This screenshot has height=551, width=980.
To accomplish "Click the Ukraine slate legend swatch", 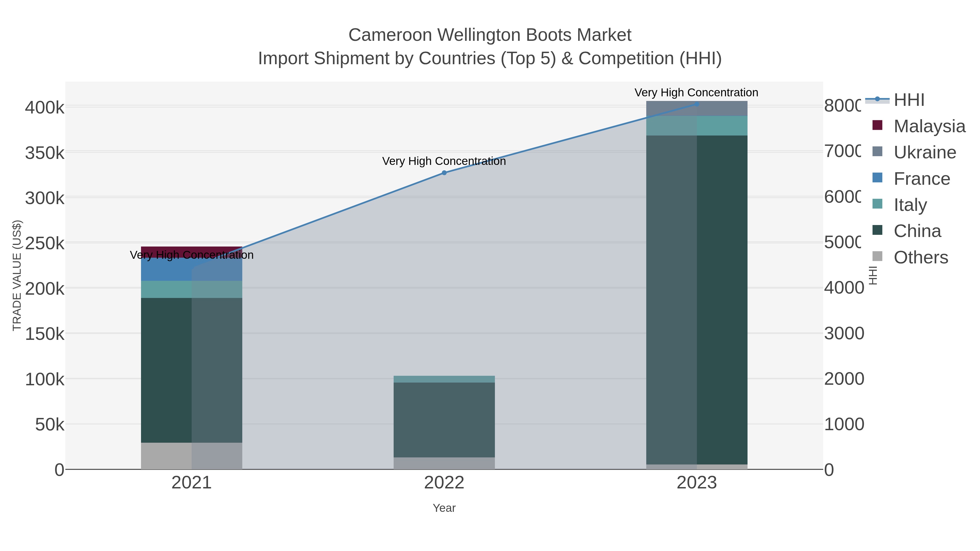I will point(877,151).
